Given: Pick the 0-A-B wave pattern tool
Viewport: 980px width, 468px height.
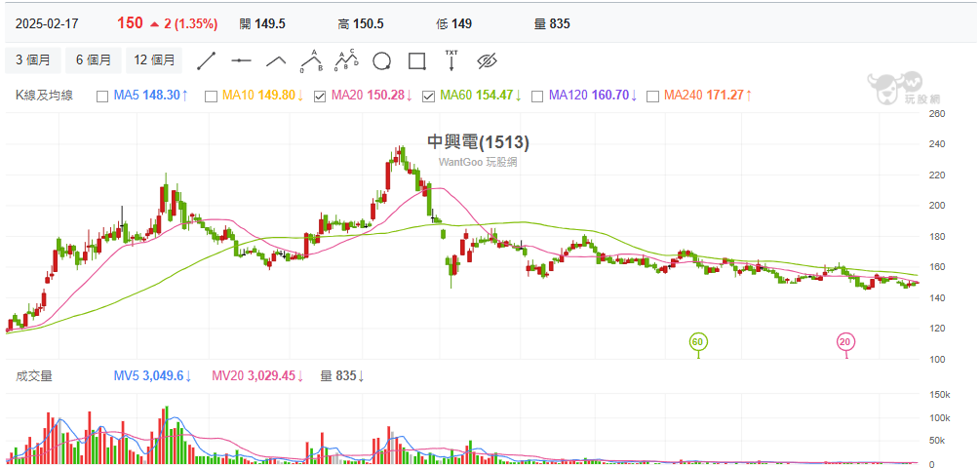Looking at the screenshot, I should pos(311,60).
